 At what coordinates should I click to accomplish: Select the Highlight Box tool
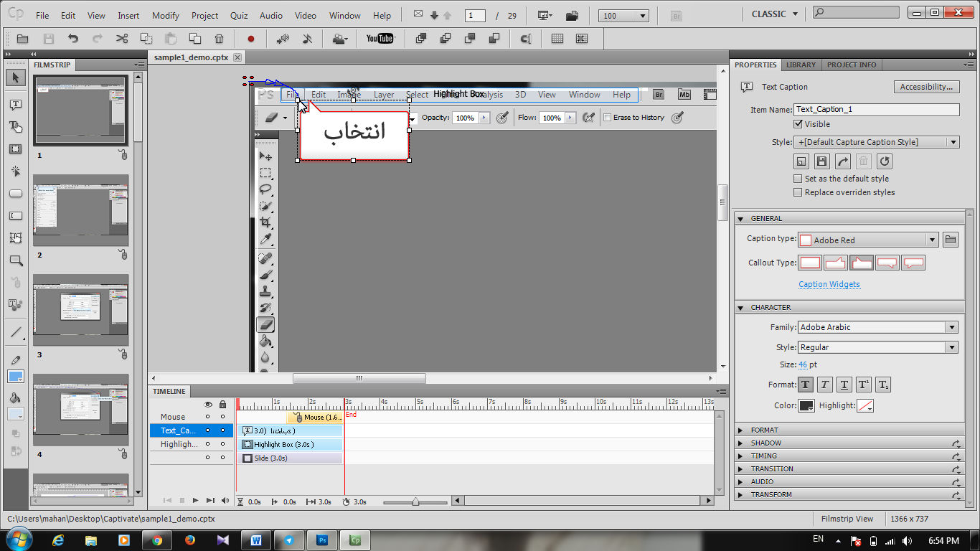tap(15, 149)
